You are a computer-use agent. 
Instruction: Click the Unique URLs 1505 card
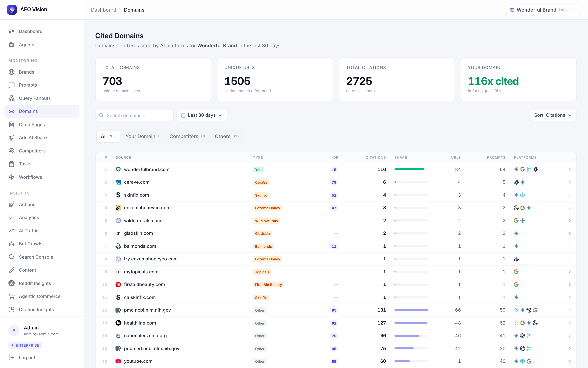(275, 79)
